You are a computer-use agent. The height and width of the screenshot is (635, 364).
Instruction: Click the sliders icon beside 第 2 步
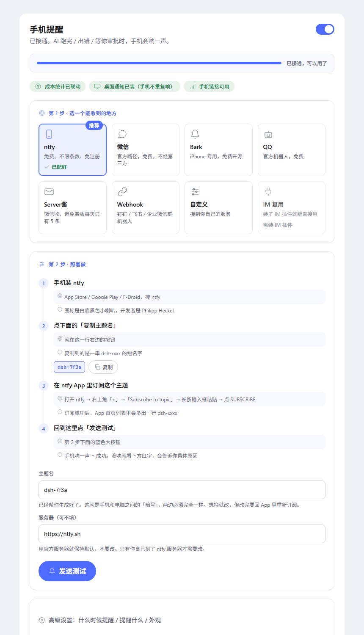[x=42, y=264]
